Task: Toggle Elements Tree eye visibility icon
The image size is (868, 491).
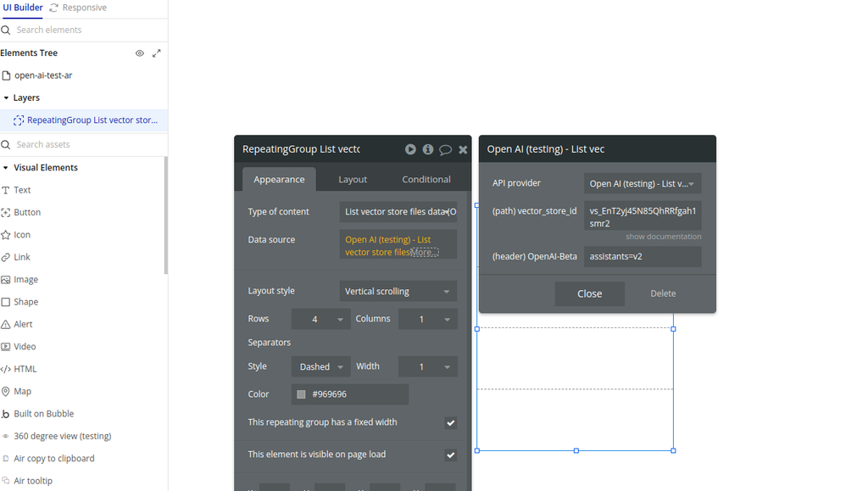Action: point(140,53)
